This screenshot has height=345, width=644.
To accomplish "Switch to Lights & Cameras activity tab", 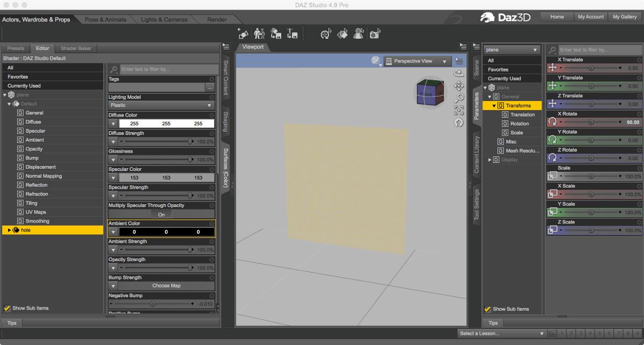I will [x=164, y=19].
